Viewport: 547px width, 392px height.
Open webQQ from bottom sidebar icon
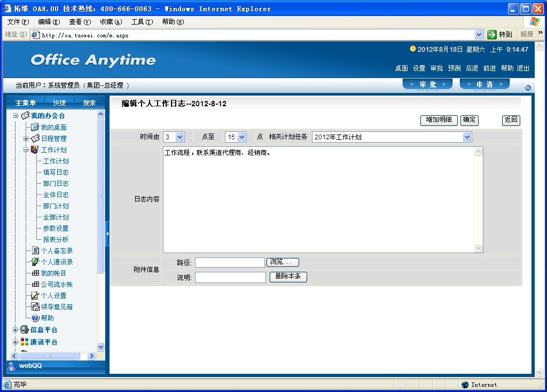coord(12,366)
